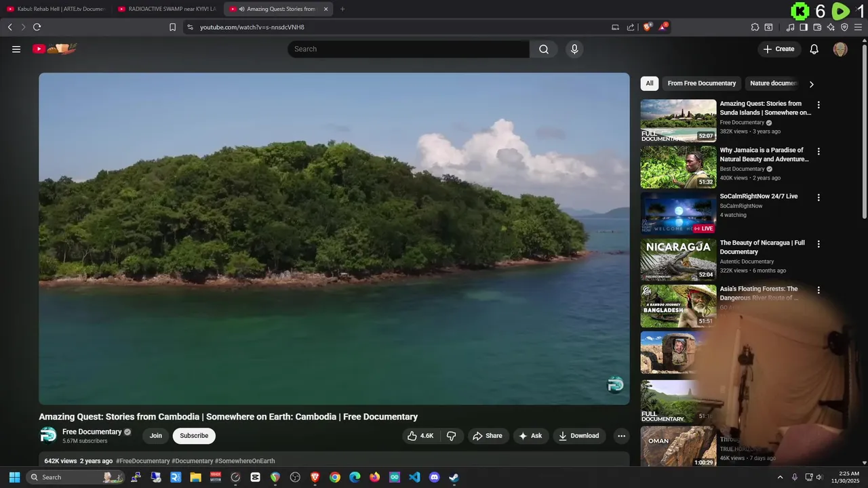The width and height of the screenshot is (868, 488).
Task: Open the Brave Rewards triangle icon
Action: point(663,27)
